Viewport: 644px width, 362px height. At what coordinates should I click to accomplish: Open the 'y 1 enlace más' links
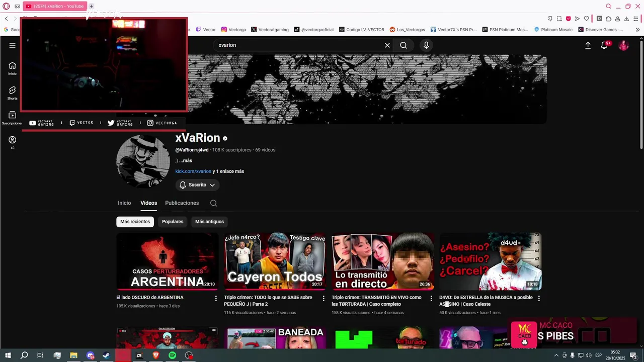(x=228, y=171)
